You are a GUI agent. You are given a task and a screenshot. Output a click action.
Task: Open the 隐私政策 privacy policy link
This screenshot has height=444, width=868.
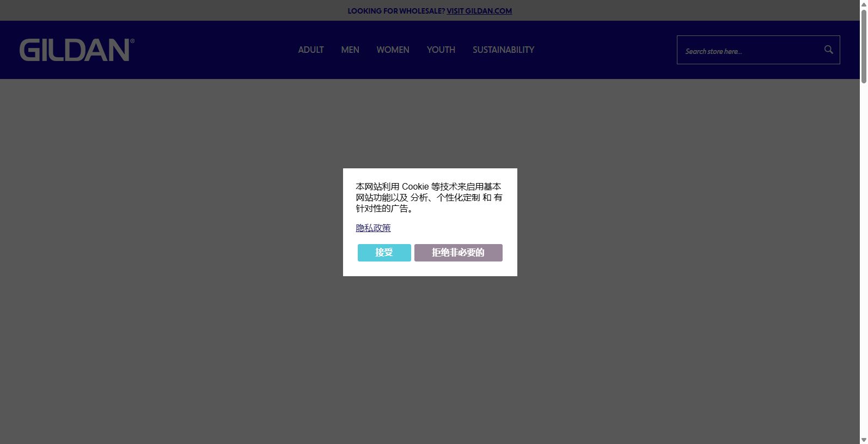point(373,228)
